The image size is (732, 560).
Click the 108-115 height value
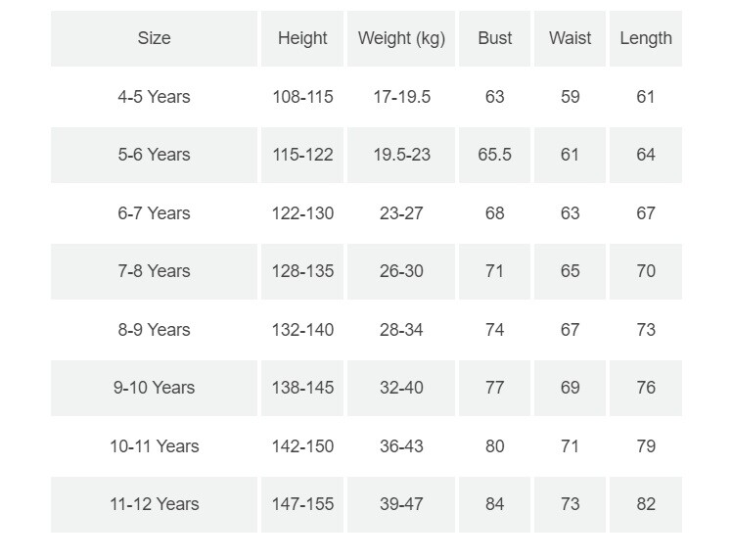click(302, 97)
